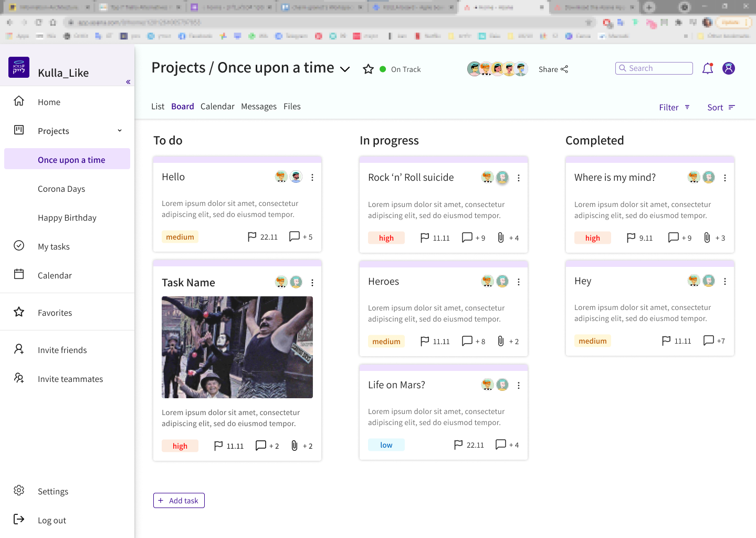Click the high tag on Rock 'n' Roll suicide
Image resolution: width=756 pixels, height=538 pixels.
click(386, 238)
